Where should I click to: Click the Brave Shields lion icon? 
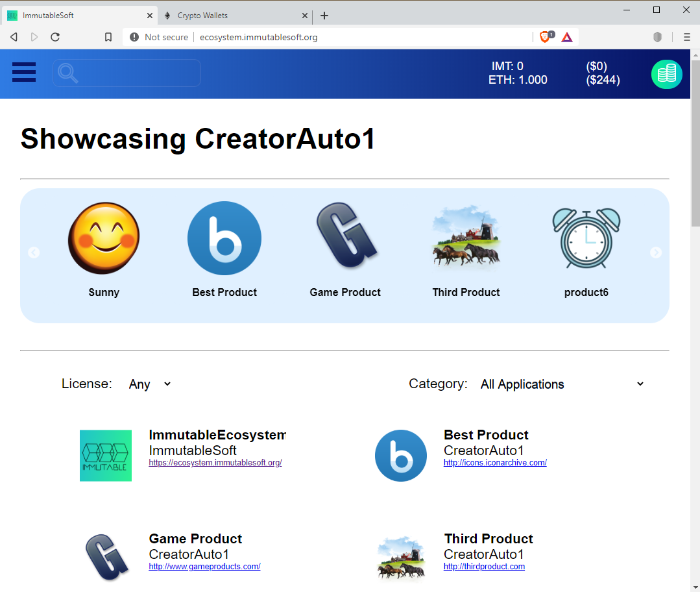546,37
